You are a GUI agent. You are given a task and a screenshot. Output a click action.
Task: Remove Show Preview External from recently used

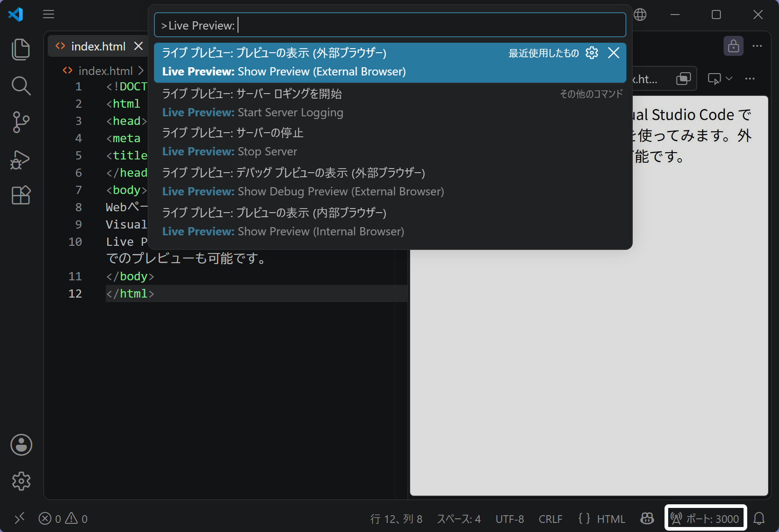(x=614, y=53)
